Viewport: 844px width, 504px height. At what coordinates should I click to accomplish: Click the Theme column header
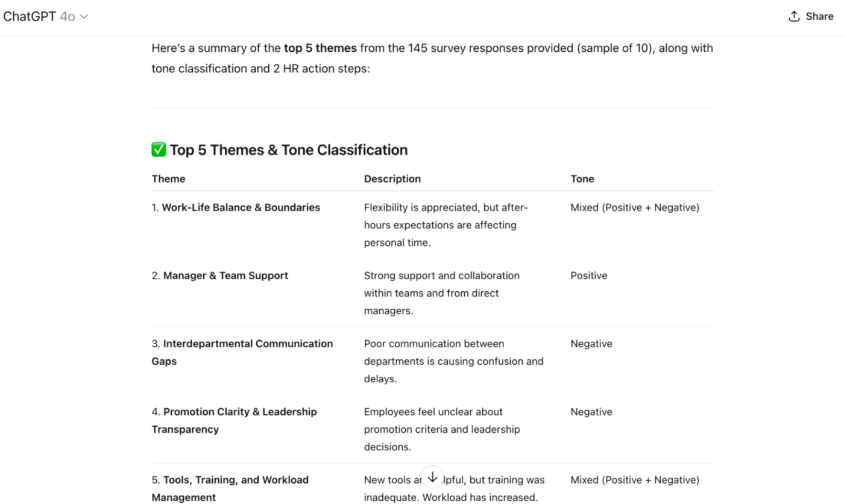pyautogui.click(x=169, y=179)
